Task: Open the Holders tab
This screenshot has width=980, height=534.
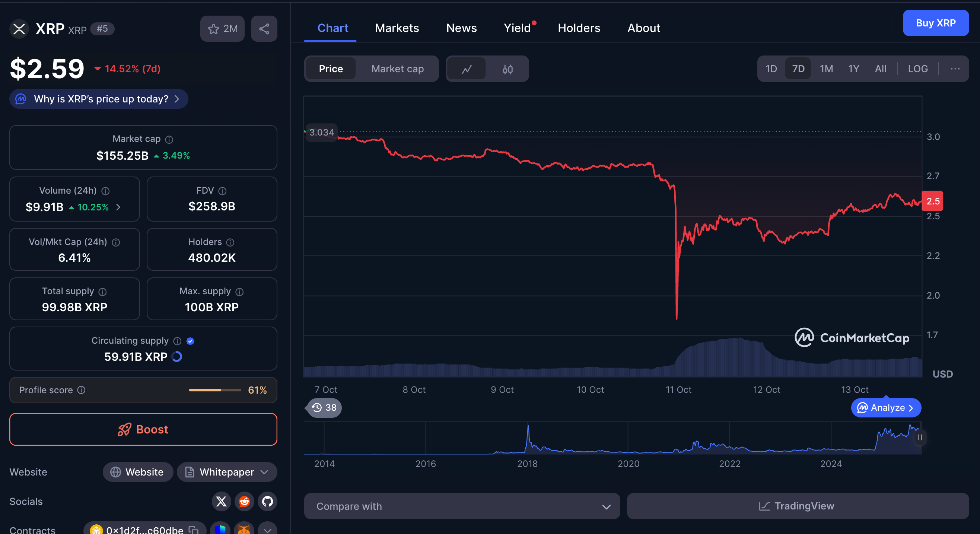Action: click(579, 28)
